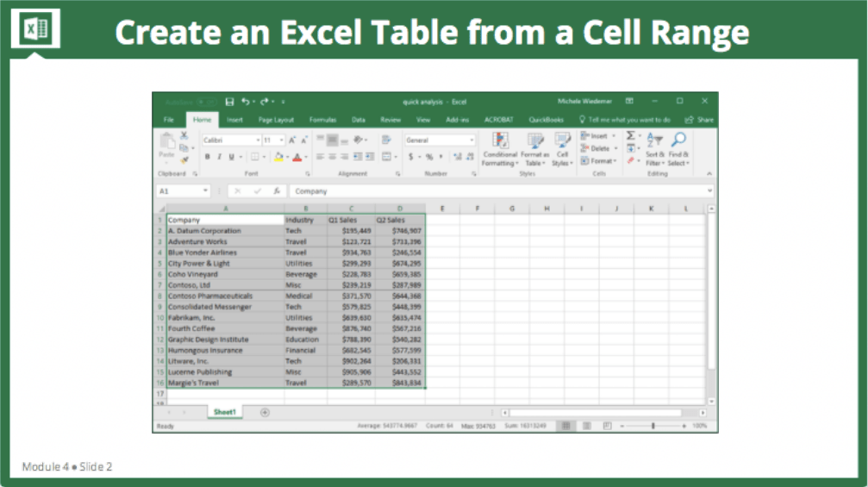
Task: Switch to the Data tab
Action: coord(359,120)
